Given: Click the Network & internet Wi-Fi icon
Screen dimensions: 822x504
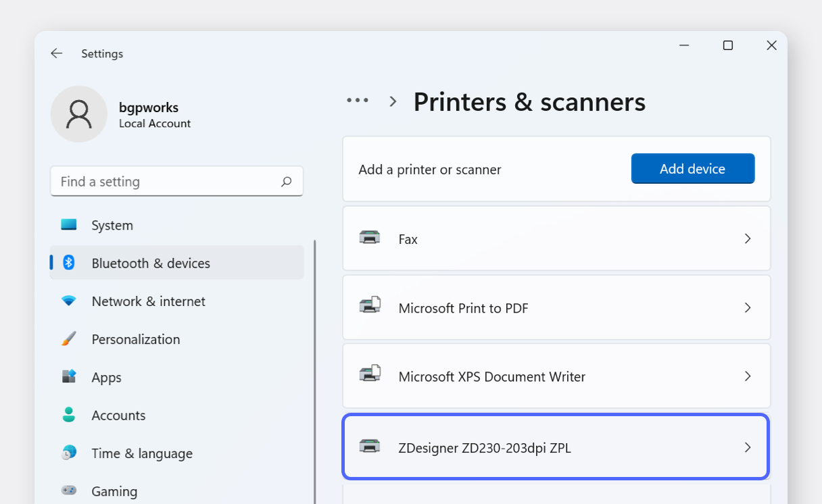Looking at the screenshot, I should (69, 301).
